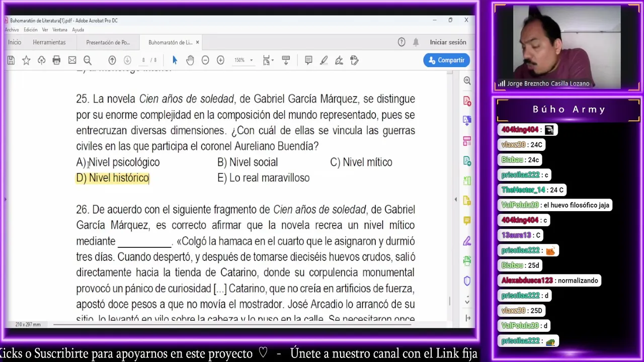Click answer A) Nivel psicológico
Image resolution: width=644 pixels, height=362 pixels.
[x=118, y=162]
